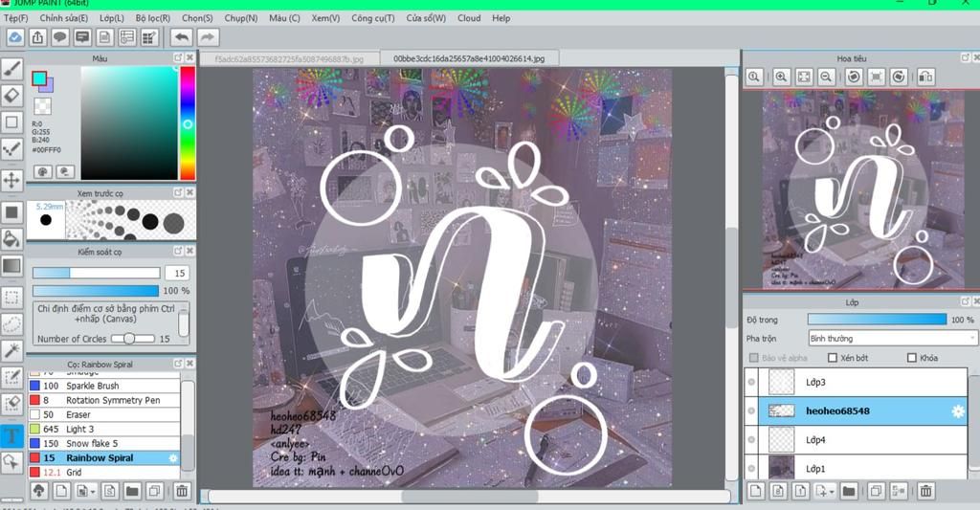The image size is (980, 510).
Task: Click the cloud save icon in toolbar
Action: (x=15, y=37)
